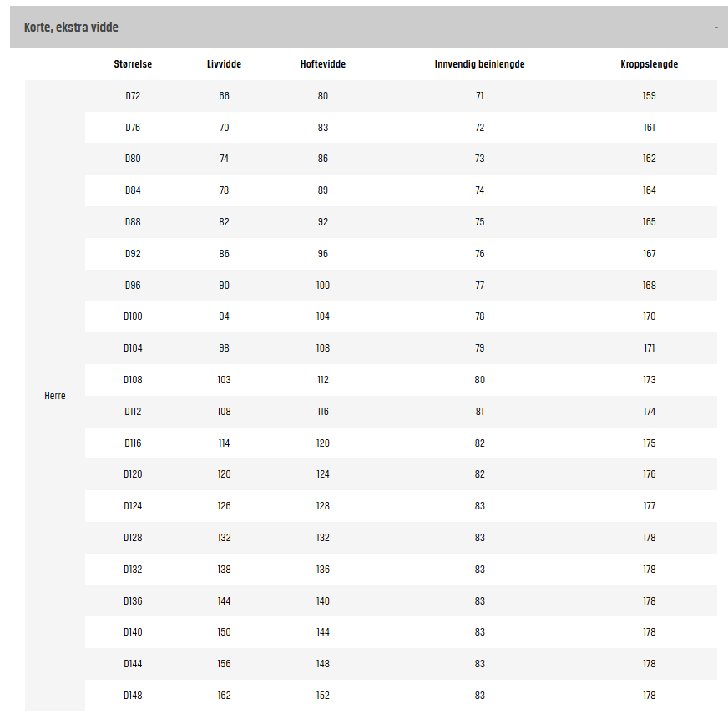Click livvidde value 162 in D148 row
The height and width of the screenshot is (714, 728).
click(224, 696)
